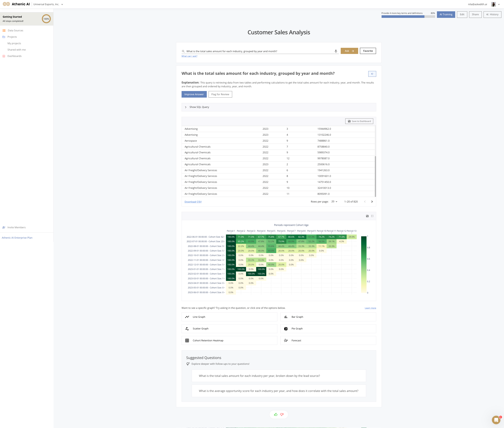Image resolution: width=504 pixels, height=428 pixels.
Task: Open the chat support bubble
Action: coord(496,420)
